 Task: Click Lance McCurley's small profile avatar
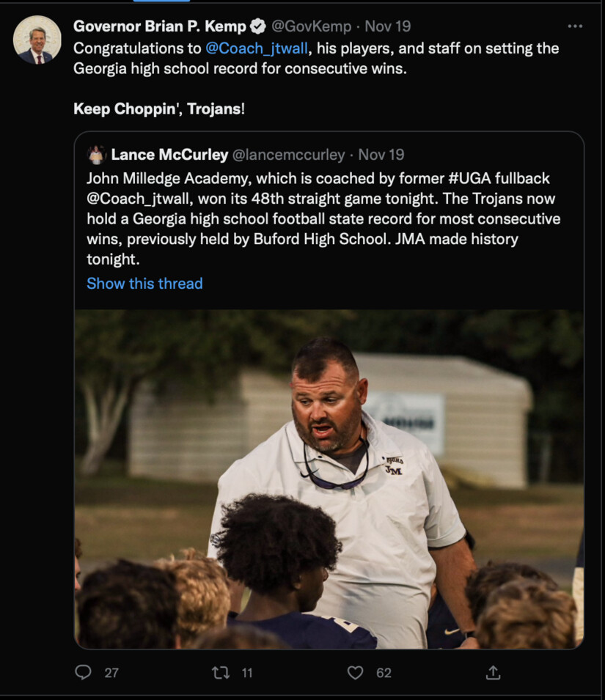[x=96, y=155]
